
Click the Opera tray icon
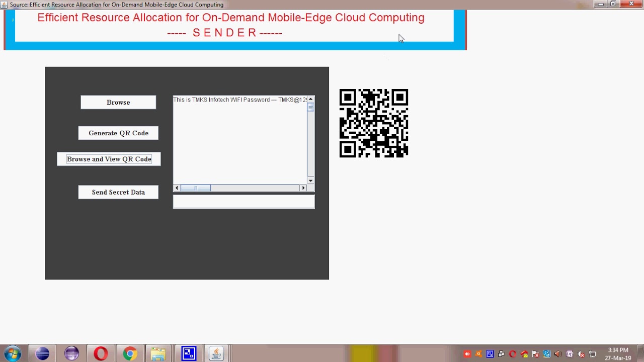513,354
